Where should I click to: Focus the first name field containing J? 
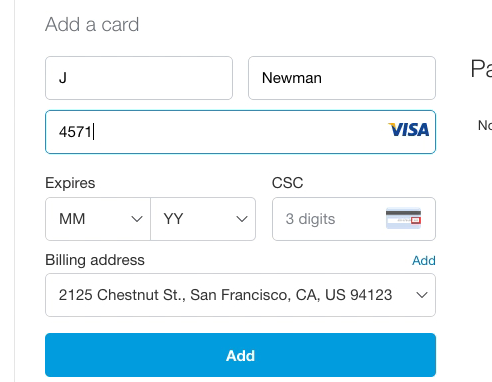(x=139, y=78)
